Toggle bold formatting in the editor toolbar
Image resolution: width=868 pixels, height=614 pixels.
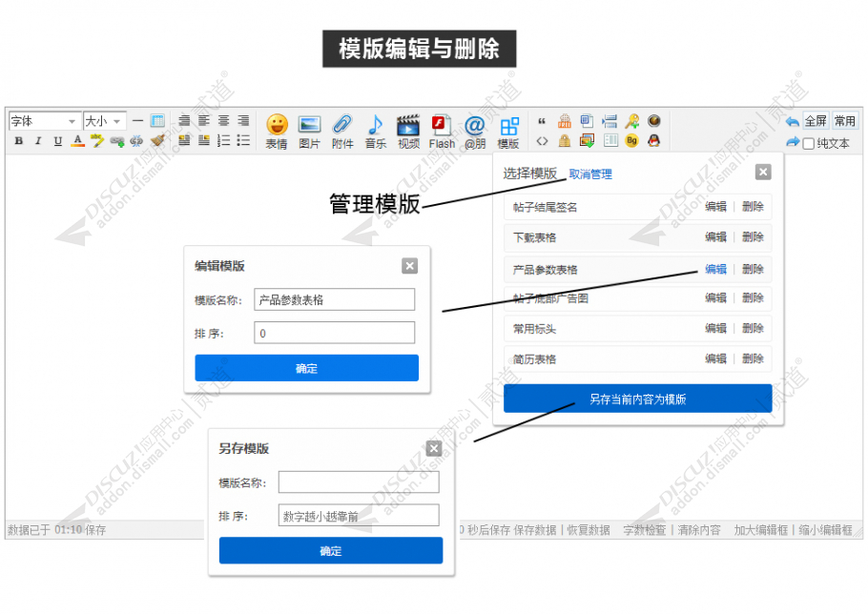[19, 140]
